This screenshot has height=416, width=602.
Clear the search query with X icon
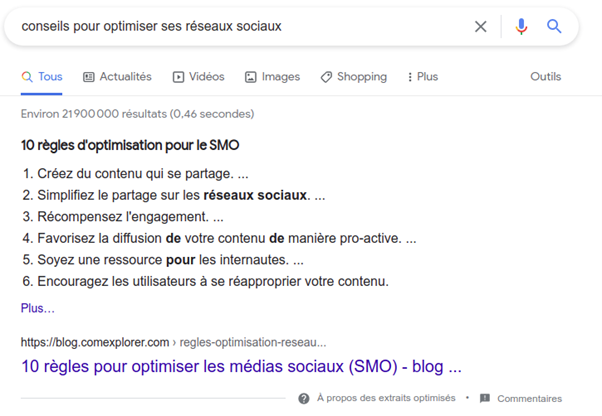(x=480, y=26)
